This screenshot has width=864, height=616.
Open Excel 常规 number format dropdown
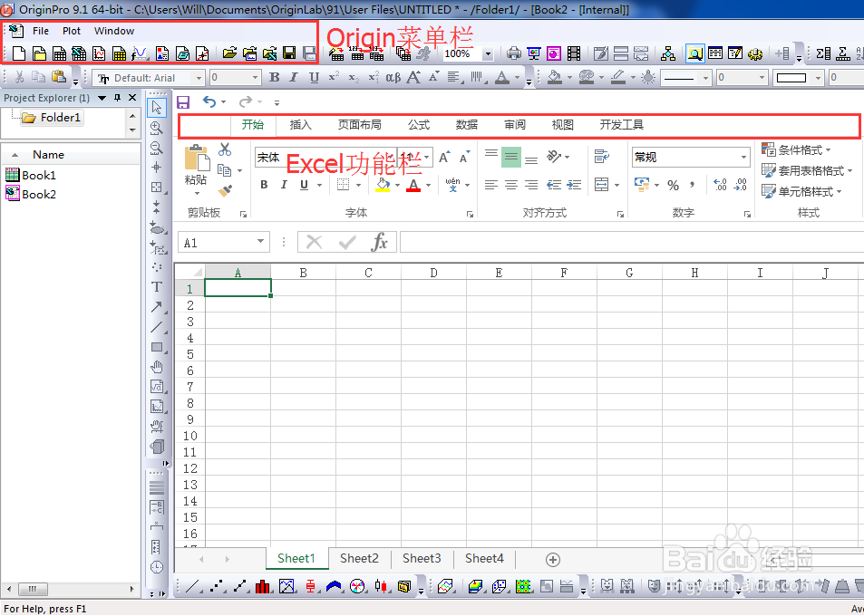coord(743,158)
